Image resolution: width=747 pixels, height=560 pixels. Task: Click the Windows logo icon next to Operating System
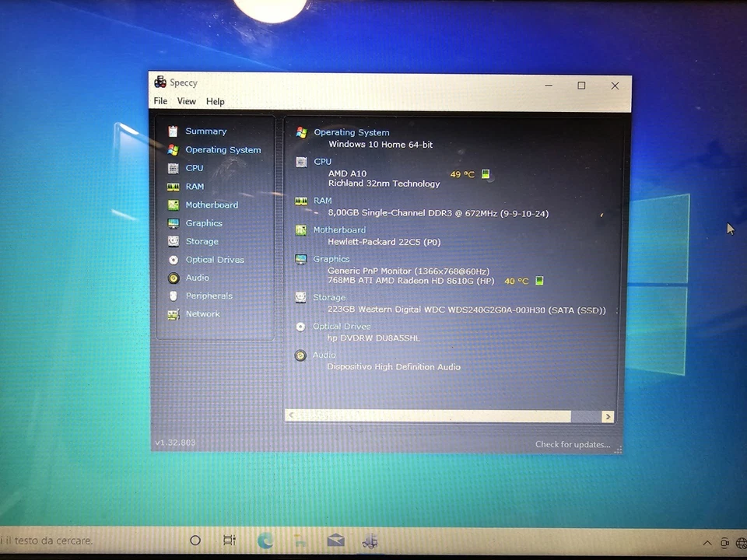point(301,132)
